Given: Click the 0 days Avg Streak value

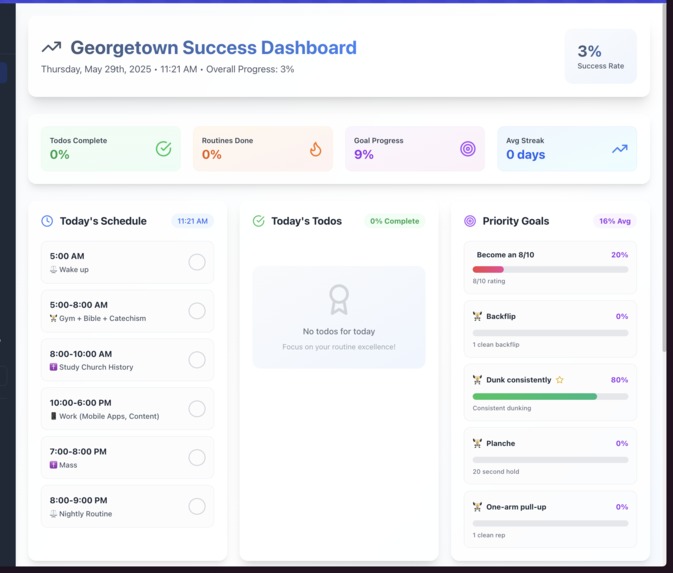Looking at the screenshot, I should point(525,155).
